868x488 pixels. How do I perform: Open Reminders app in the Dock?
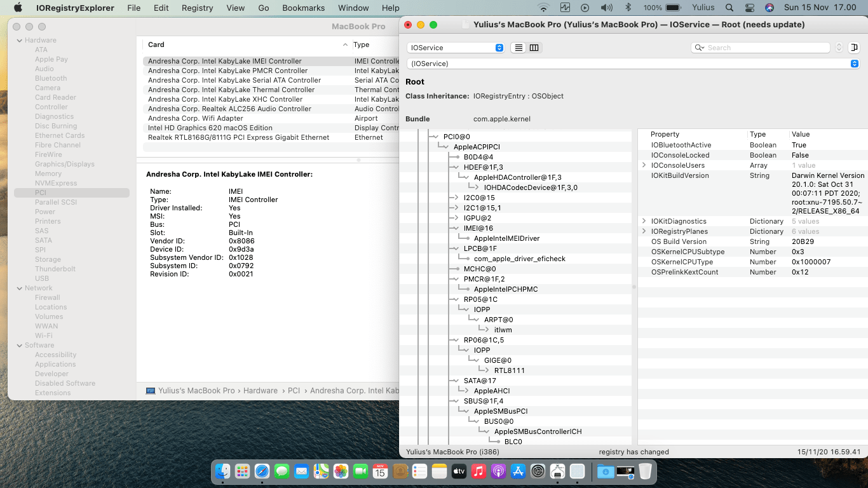pyautogui.click(x=419, y=471)
